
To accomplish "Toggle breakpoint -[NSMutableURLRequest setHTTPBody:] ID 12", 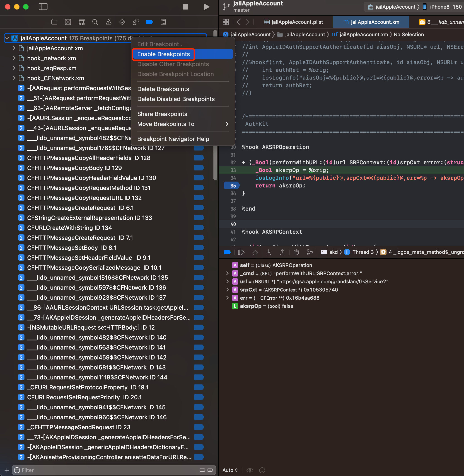I will pos(199,328).
